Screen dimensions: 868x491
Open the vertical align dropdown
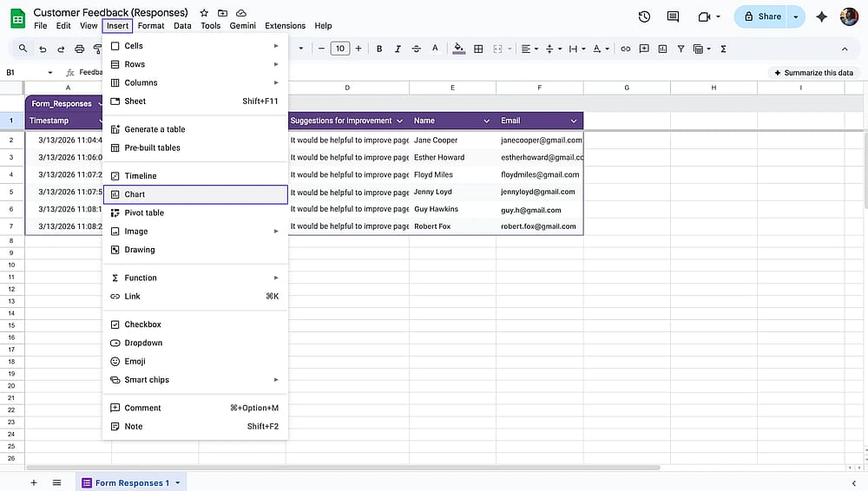[x=553, y=49]
